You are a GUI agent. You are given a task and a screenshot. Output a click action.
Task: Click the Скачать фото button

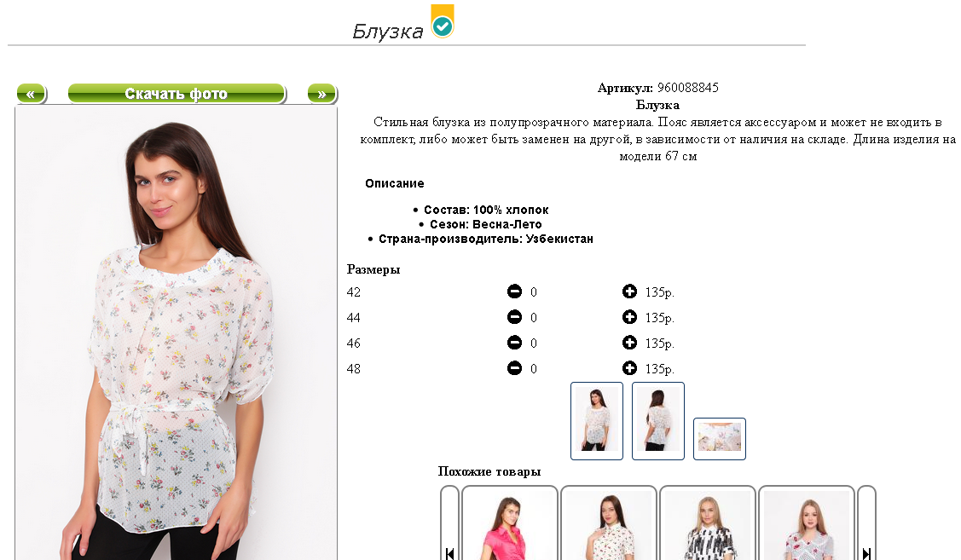point(177,94)
